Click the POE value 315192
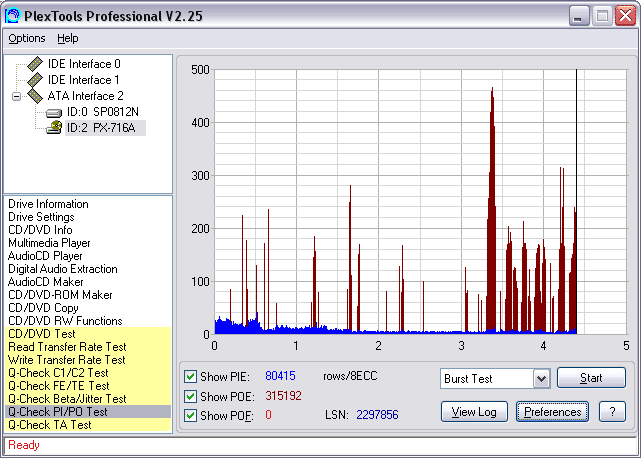The height and width of the screenshot is (458, 641). (x=283, y=396)
